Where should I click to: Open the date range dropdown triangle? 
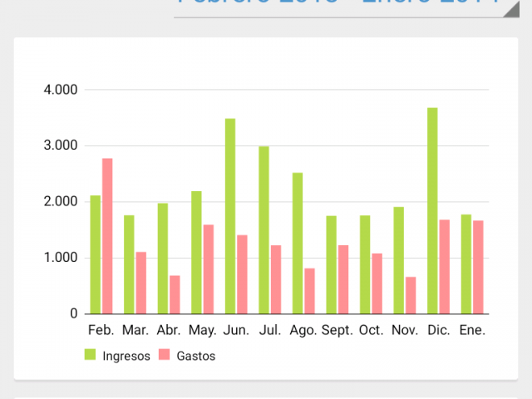tap(514, 9)
